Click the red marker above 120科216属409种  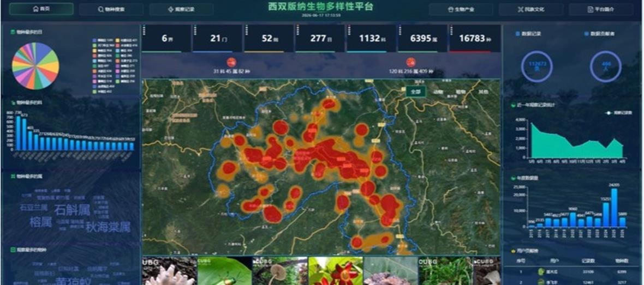pos(411,62)
